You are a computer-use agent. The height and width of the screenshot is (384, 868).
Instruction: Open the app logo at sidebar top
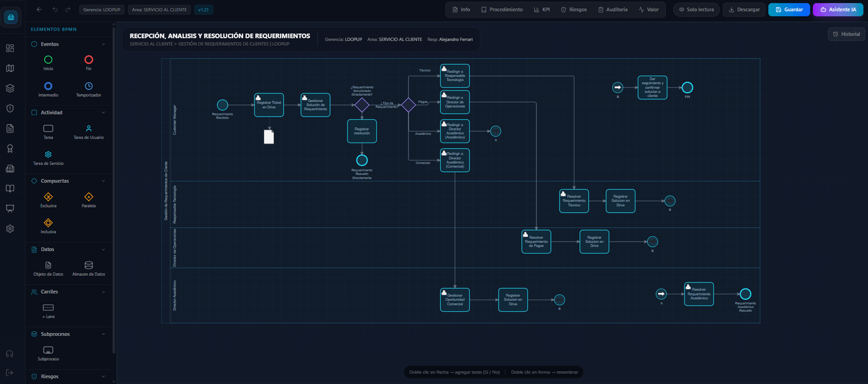click(10, 17)
